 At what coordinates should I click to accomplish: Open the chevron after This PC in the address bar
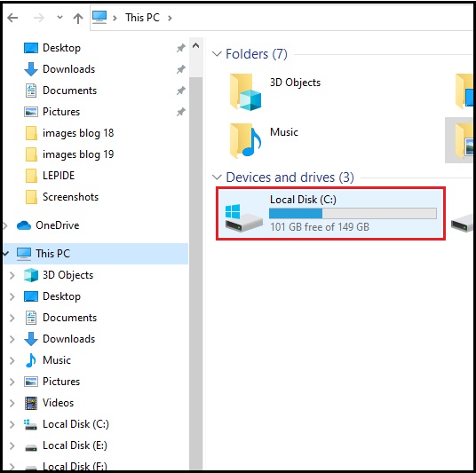click(x=170, y=19)
